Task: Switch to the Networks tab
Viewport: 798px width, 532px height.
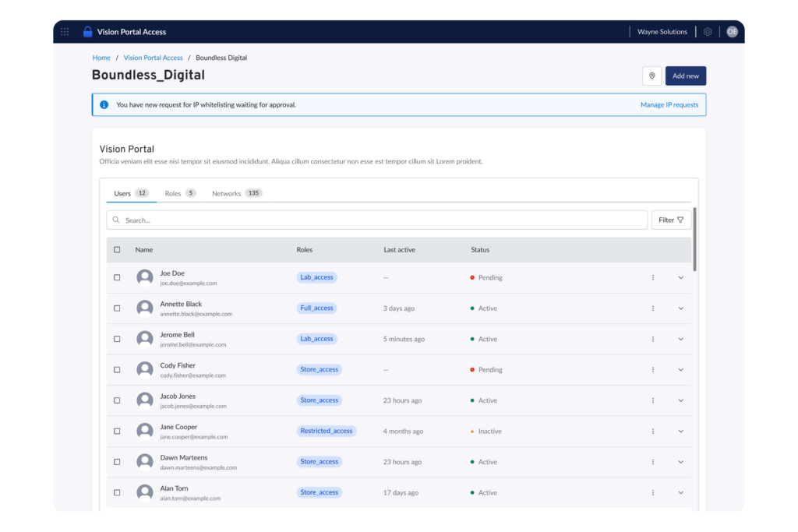Action: click(x=226, y=192)
